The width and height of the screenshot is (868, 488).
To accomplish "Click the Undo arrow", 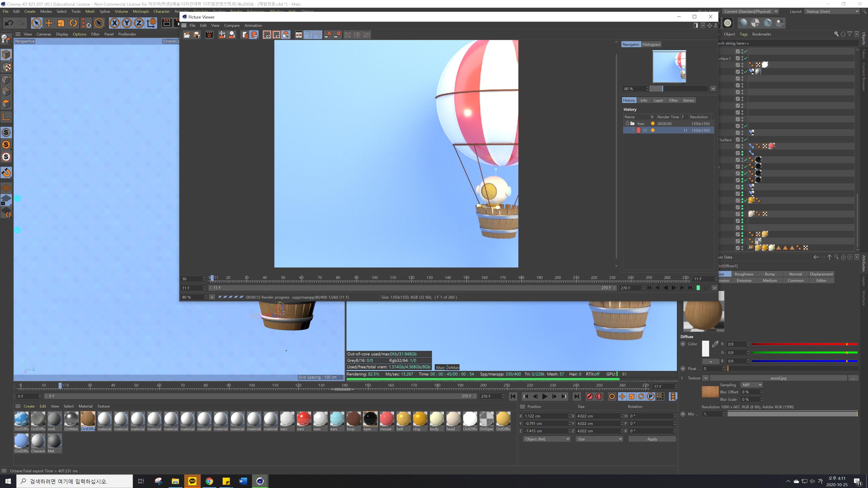I will pyautogui.click(x=9, y=23).
